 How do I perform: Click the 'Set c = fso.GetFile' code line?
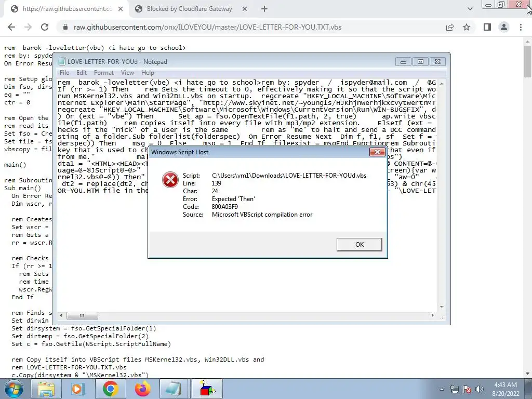click(91, 344)
